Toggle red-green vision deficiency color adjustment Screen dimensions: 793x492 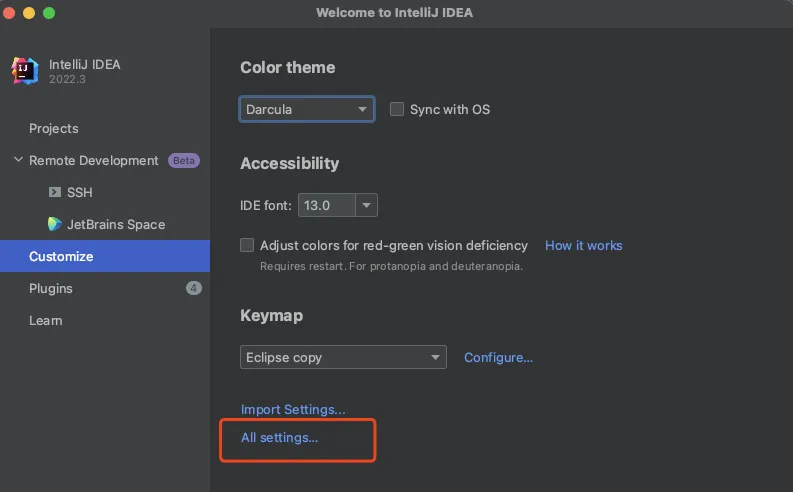coord(247,245)
